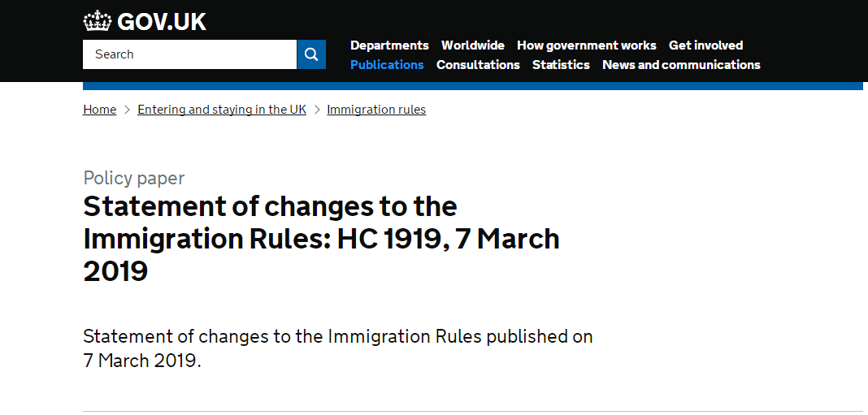Follow the Immigration rules breadcrumb link
The image size is (868, 415).
(376, 110)
